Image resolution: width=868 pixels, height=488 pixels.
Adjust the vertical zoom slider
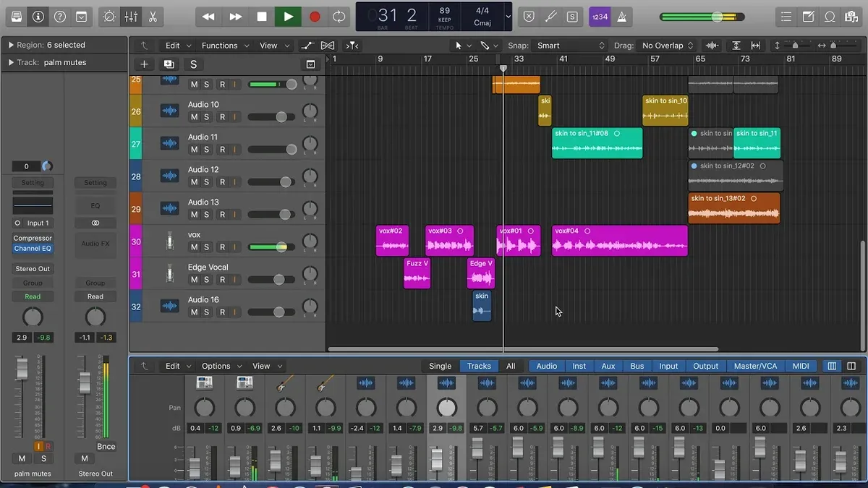(793, 46)
